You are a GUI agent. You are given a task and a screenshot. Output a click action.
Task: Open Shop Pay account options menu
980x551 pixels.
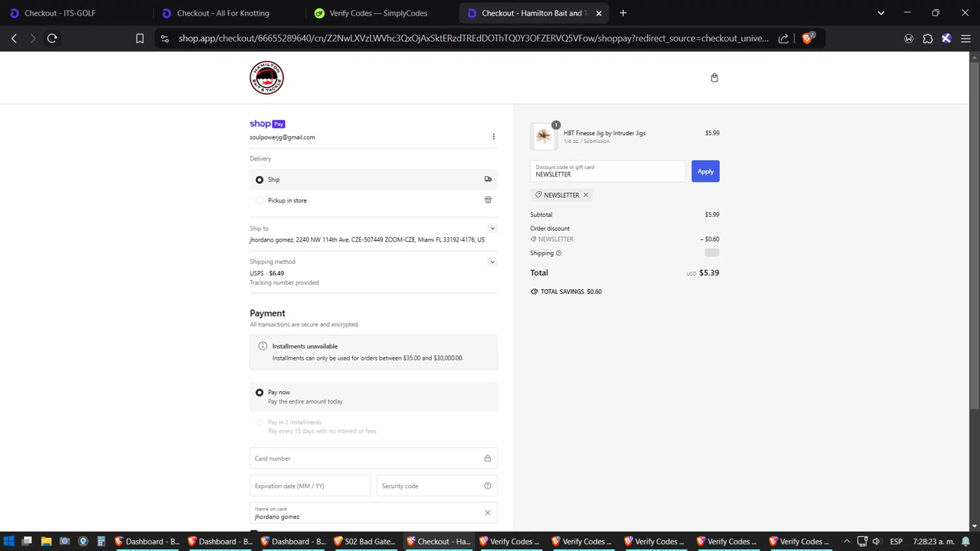(493, 136)
